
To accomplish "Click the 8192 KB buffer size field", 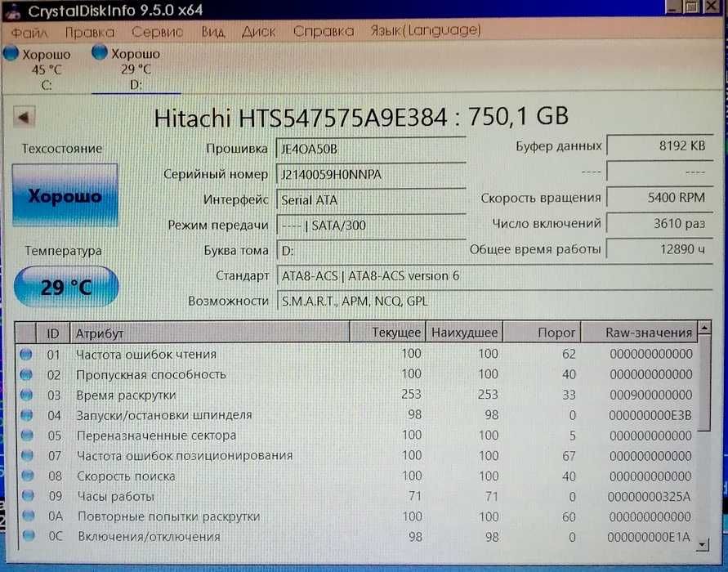I will click(x=659, y=145).
